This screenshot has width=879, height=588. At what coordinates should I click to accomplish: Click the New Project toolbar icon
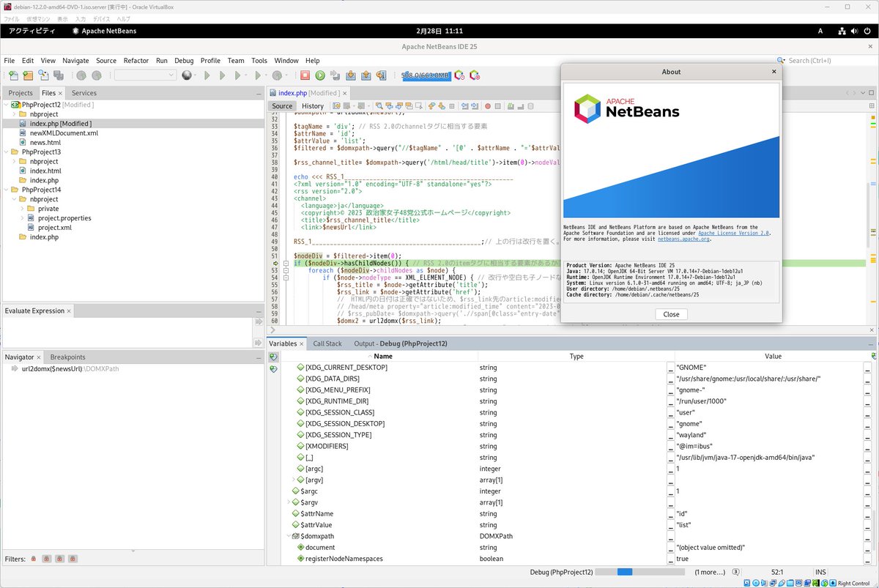28,75
